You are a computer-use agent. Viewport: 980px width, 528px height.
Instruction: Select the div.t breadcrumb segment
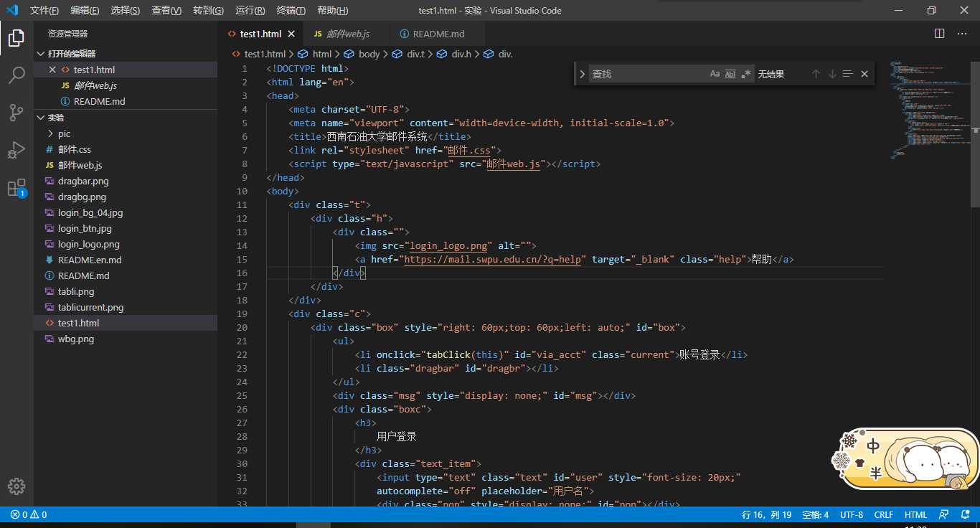(x=409, y=54)
